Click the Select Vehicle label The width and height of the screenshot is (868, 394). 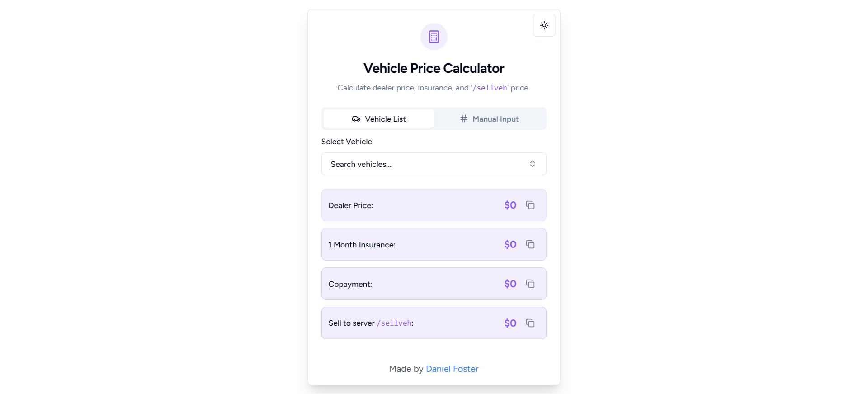pos(347,142)
